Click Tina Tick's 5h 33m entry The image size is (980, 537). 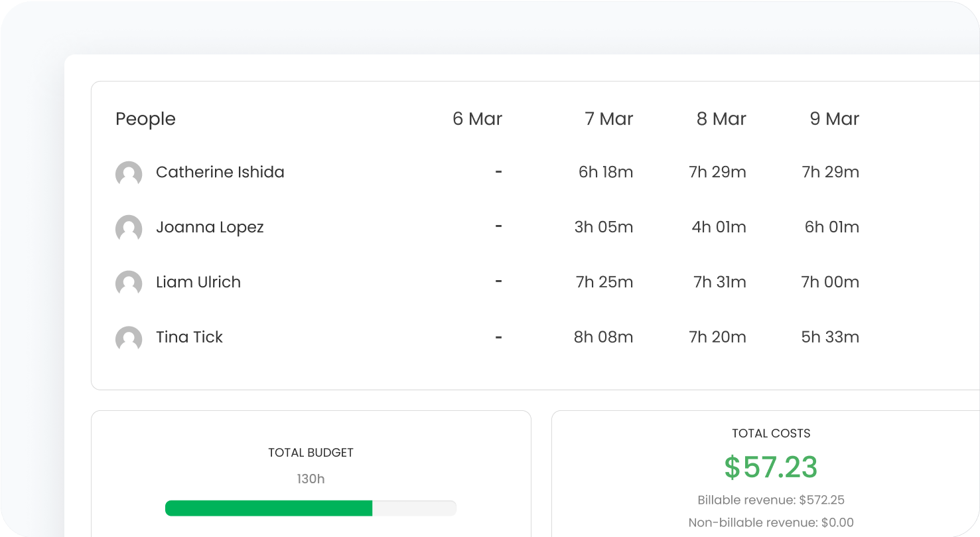click(x=830, y=337)
